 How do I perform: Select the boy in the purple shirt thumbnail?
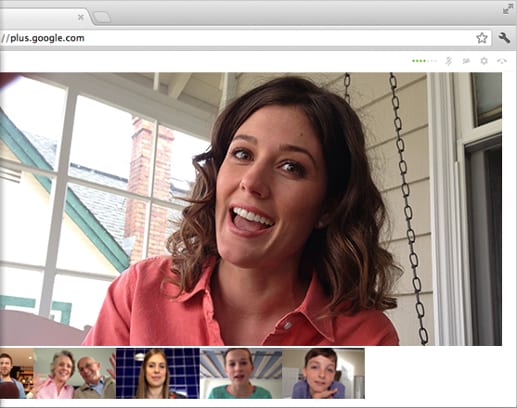323,373
